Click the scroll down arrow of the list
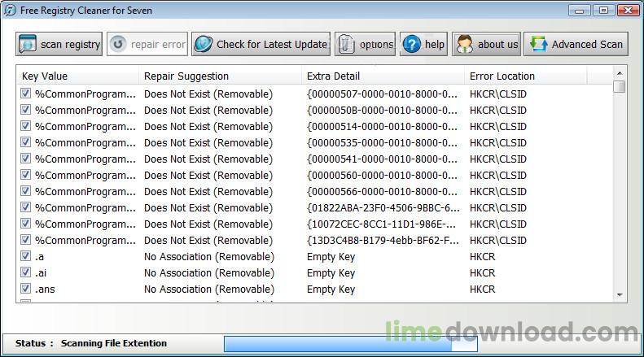Image resolution: width=644 pixels, height=357 pixels. point(620,295)
